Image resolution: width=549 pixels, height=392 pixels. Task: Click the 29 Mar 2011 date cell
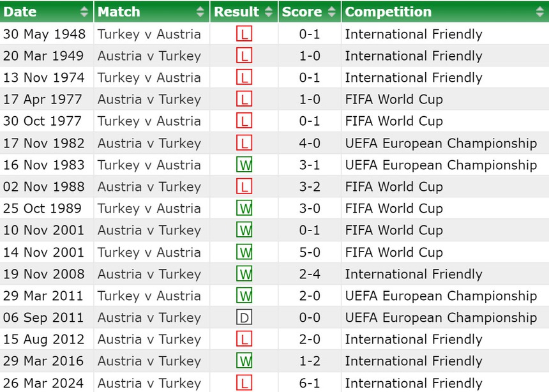tap(43, 296)
